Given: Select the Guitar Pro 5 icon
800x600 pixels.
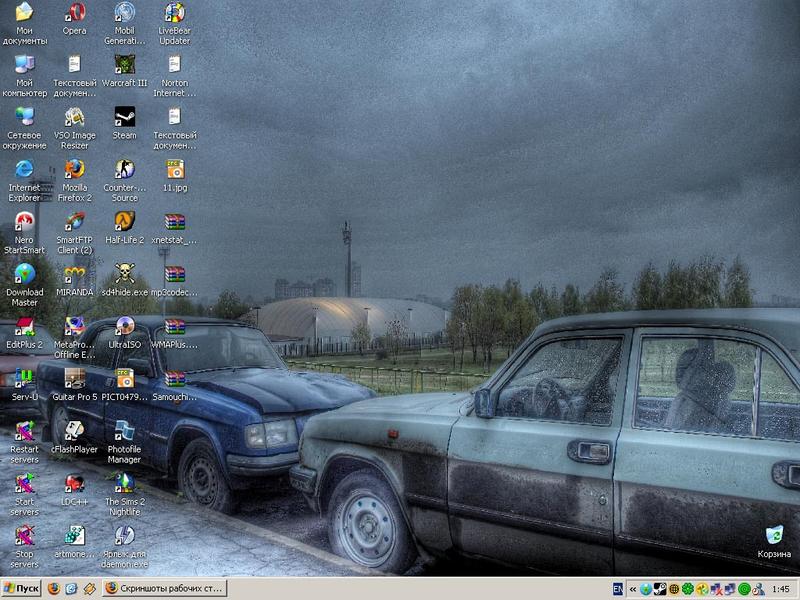Looking at the screenshot, I should [x=74, y=379].
